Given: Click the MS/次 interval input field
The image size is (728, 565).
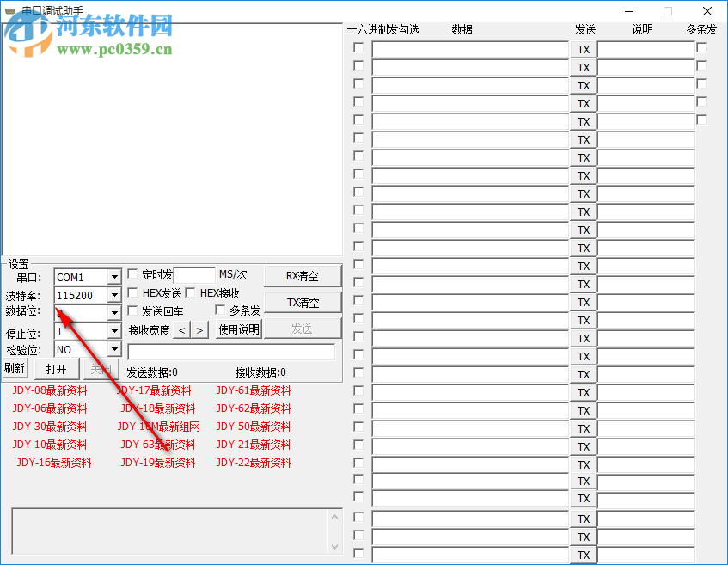Looking at the screenshot, I should tap(194, 275).
